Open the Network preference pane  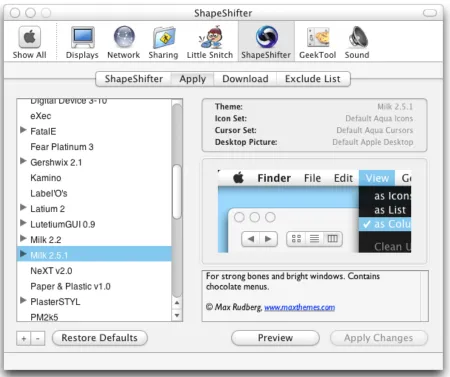click(x=124, y=42)
